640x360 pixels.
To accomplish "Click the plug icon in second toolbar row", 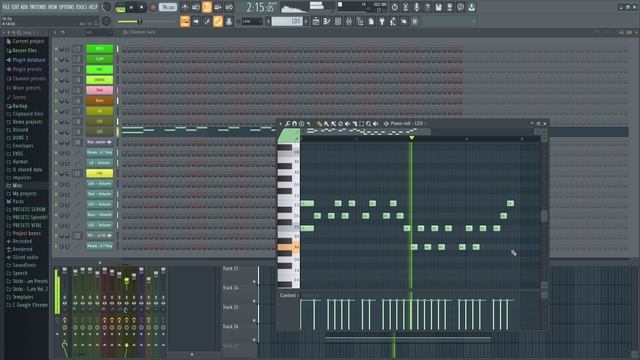I will point(382,21).
